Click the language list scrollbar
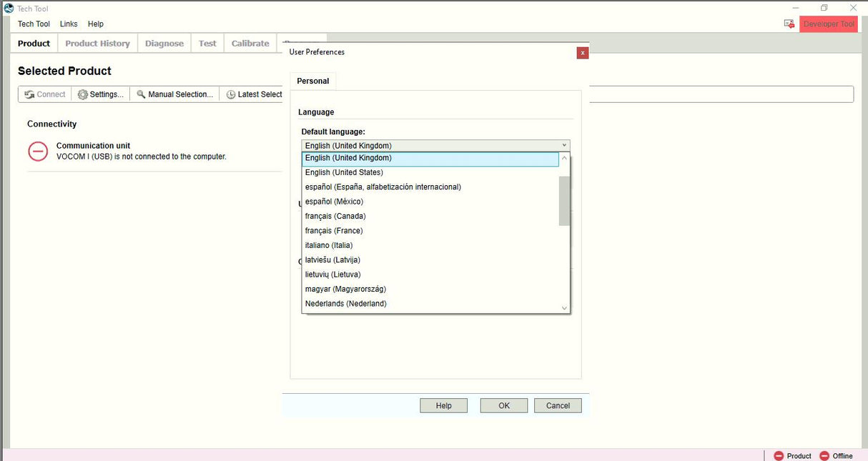The width and height of the screenshot is (868, 461). 564,200
